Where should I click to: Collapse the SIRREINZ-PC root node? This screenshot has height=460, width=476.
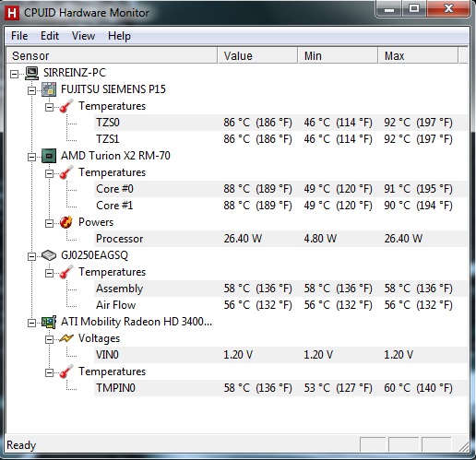click(14, 74)
